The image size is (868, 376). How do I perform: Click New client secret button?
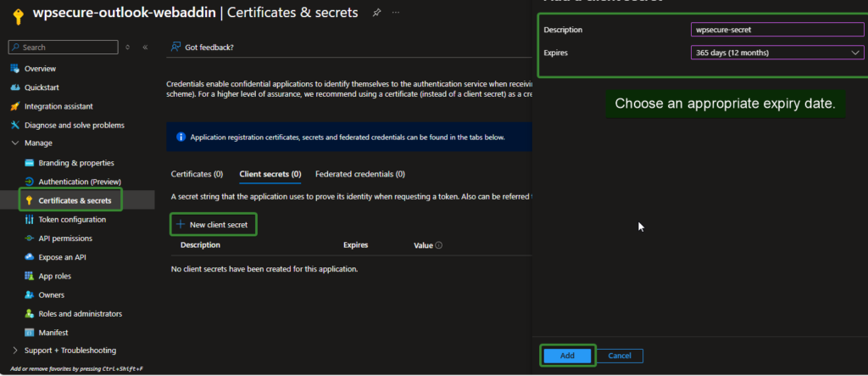[x=214, y=224]
